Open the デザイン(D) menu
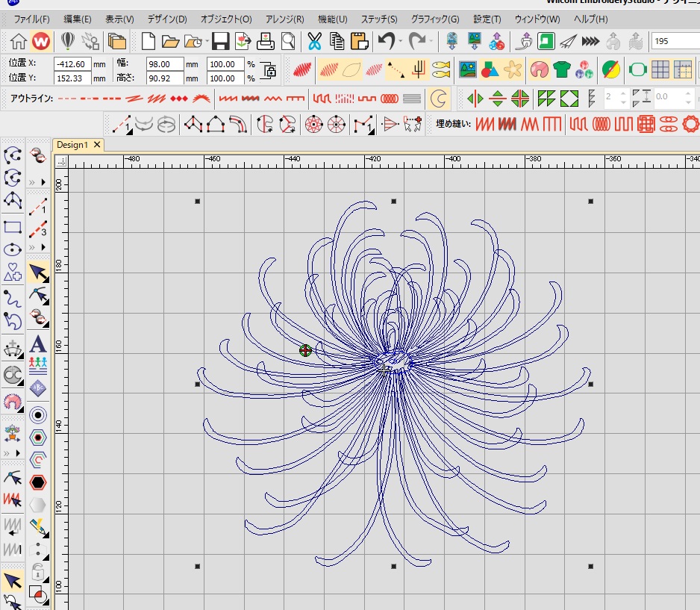Viewport: 700px width, 610px height. click(167, 19)
